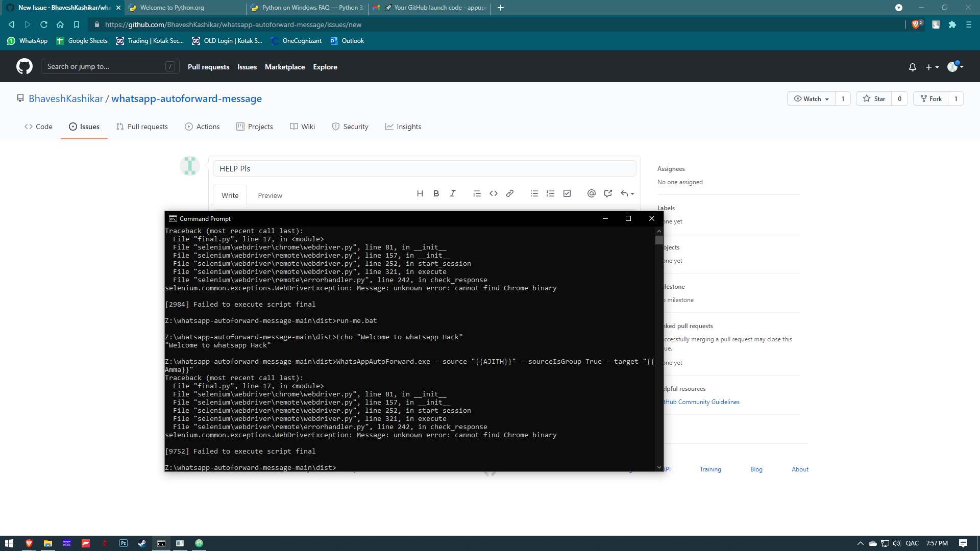Viewport: 980px width, 551px height.
Task: Fork the repository
Action: pyautogui.click(x=931, y=98)
